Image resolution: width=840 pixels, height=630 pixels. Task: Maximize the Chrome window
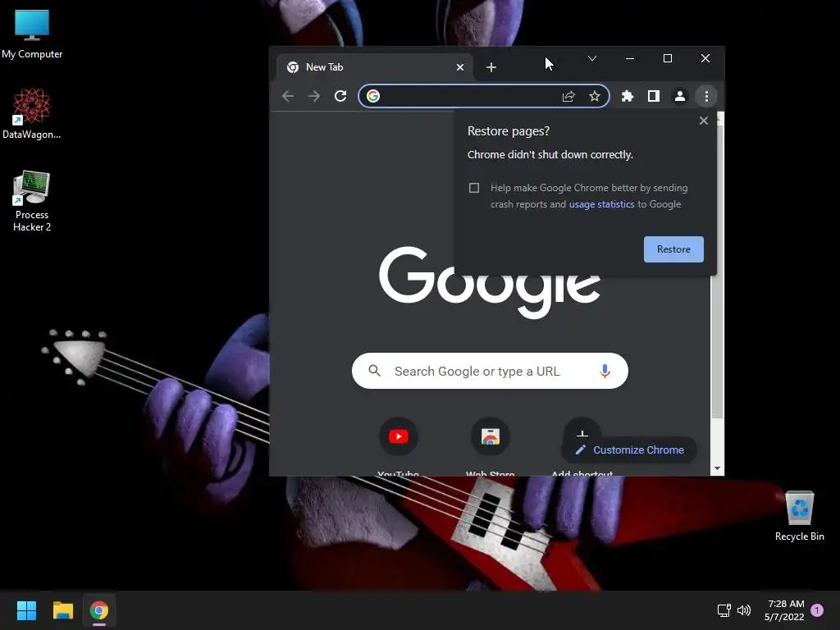coord(668,58)
